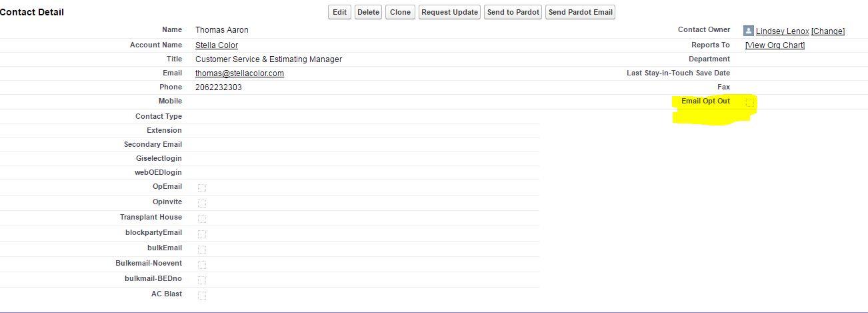This screenshot has height=313, width=868.
Task: Click Send Pardot Email button
Action: [580, 12]
